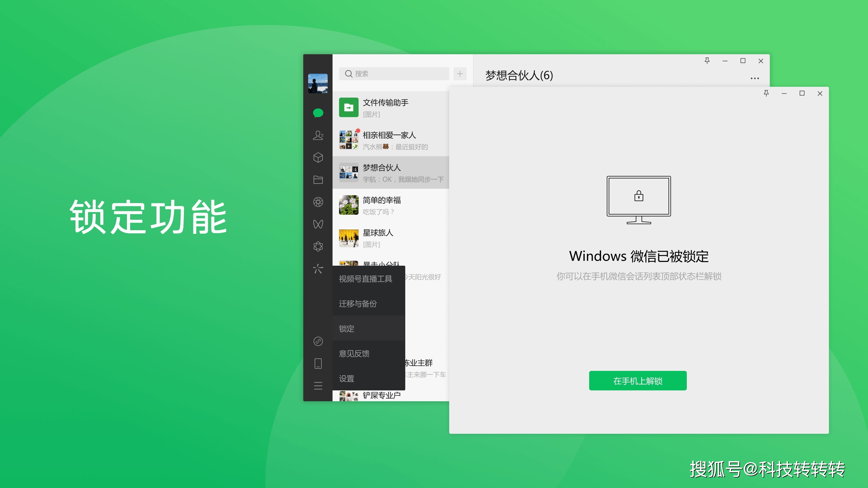This screenshot has height=488, width=868.
Task: Select 迁移与备份 menu item
Action: point(369,303)
